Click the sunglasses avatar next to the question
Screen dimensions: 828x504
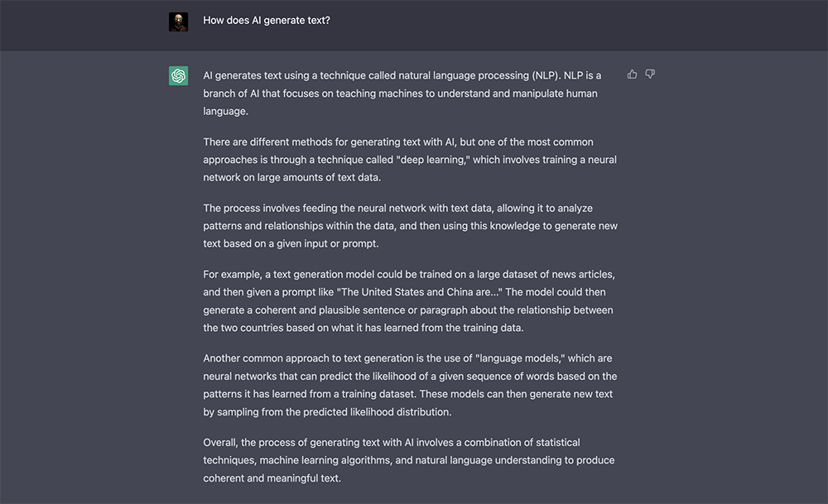(x=180, y=20)
